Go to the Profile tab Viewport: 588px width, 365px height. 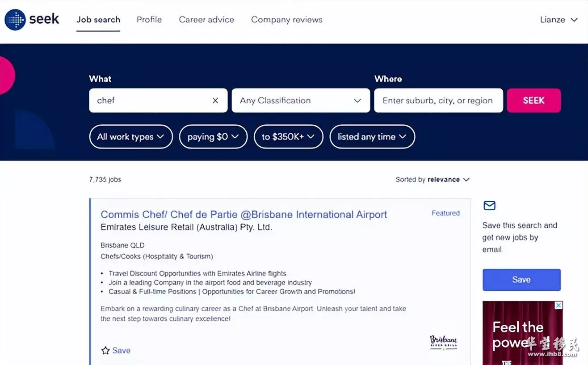pos(149,20)
